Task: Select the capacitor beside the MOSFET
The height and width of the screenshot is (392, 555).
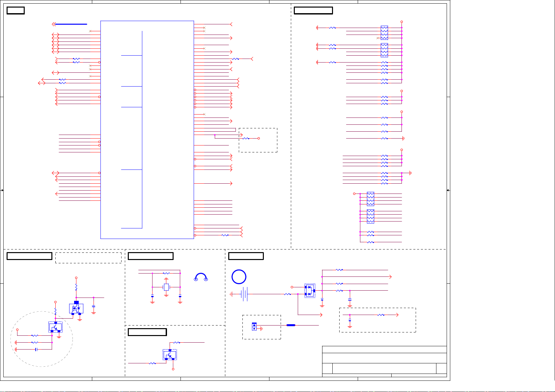Action: (94, 306)
